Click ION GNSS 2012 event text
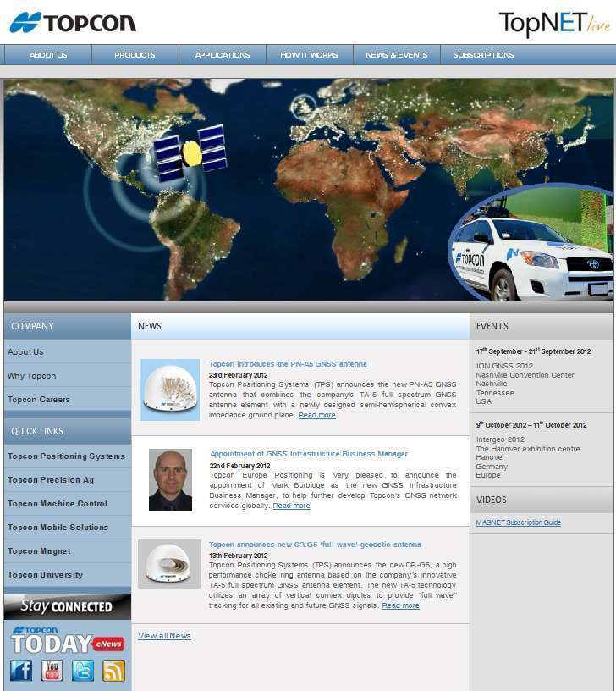 tap(504, 366)
